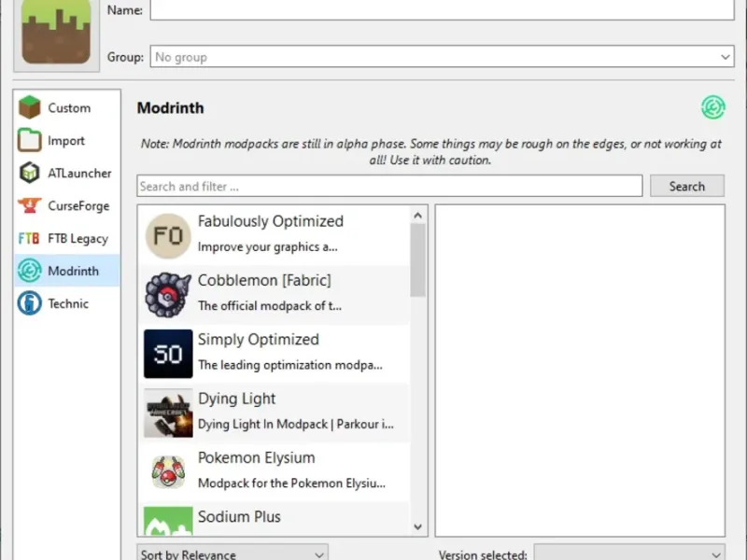Click the Import folder icon
This screenshot has width=747, height=560.
[30, 140]
